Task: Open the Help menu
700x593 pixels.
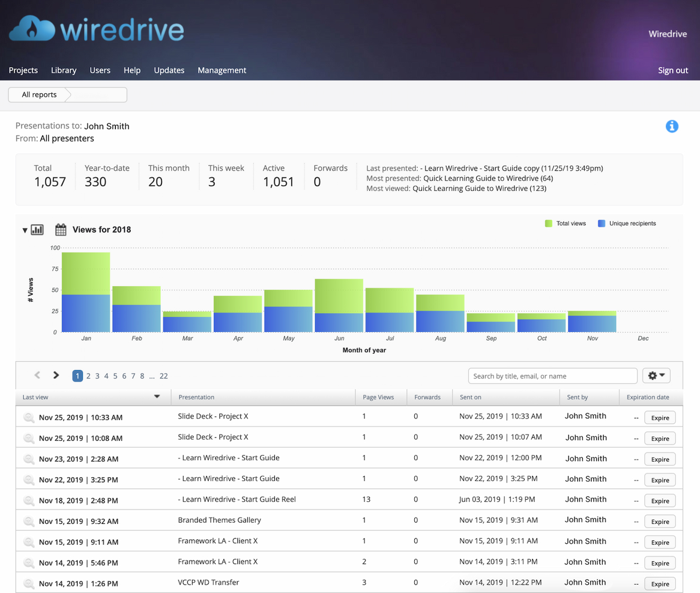Action: pyautogui.click(x=132, y=70)
